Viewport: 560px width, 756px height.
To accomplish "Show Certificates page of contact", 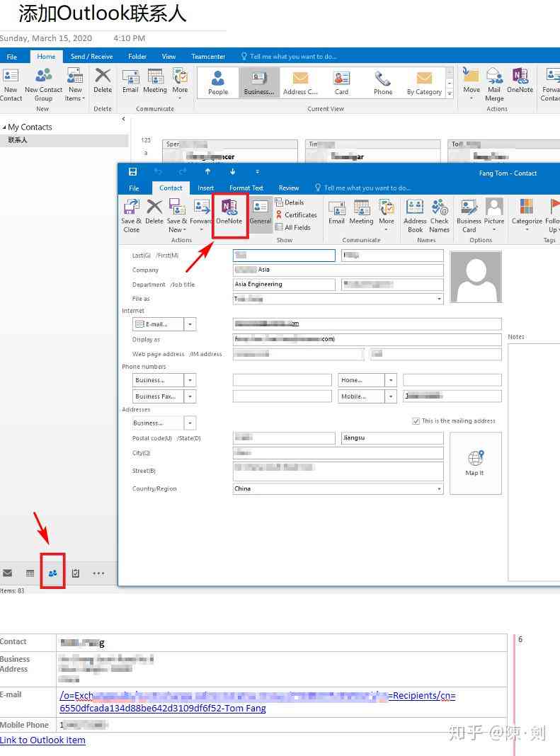I will point(296,215).
